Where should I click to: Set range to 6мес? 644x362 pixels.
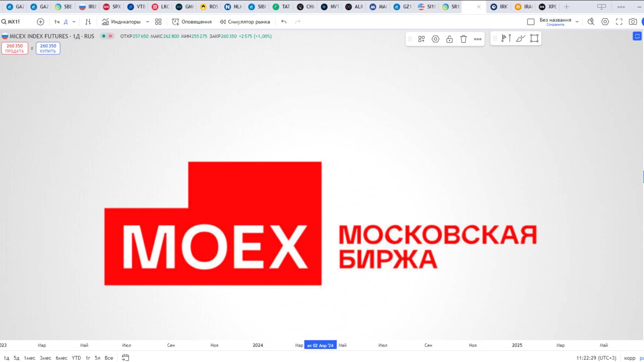pos(62,358)
